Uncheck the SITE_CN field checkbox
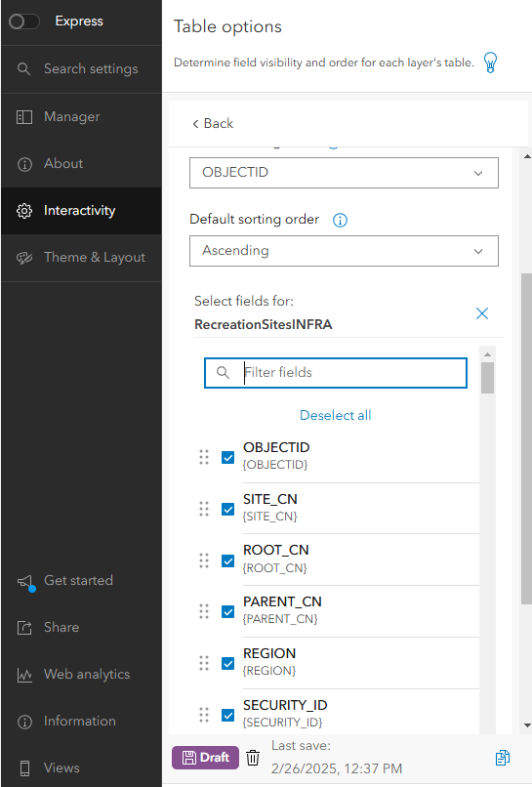 pos(227,510)
